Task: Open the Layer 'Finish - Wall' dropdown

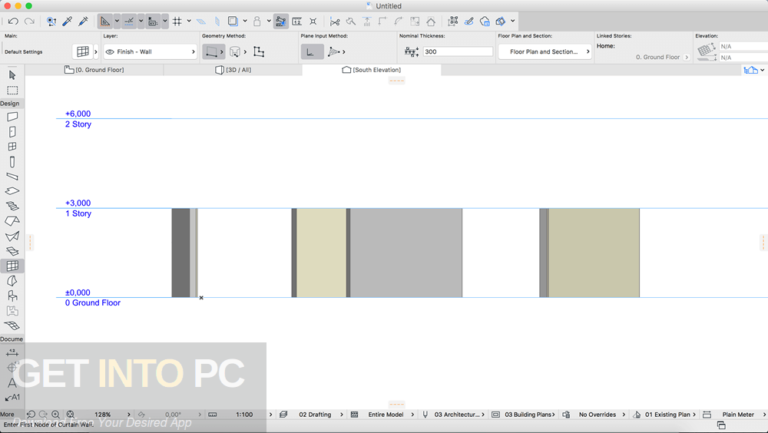Action: coord(150,51)
